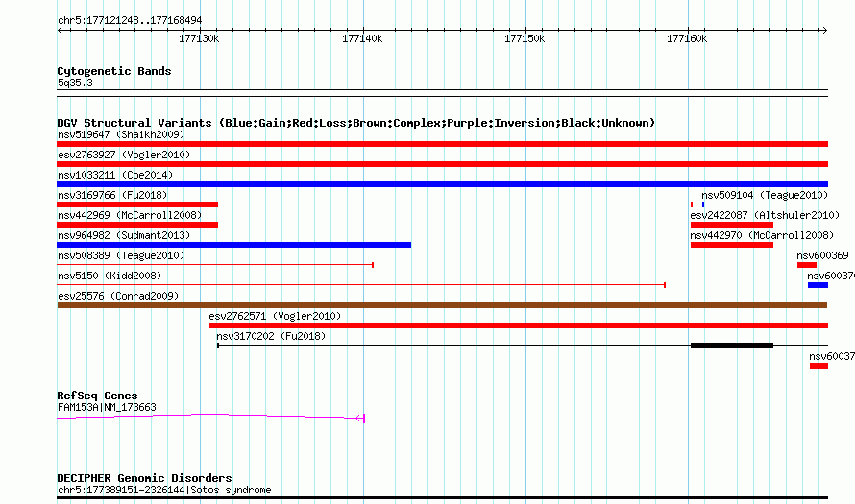Click the esv2762571 (Vogler2010) label
Image resolution: width=855 pixels, height=504 pixels.
click(x=275, y=316)
